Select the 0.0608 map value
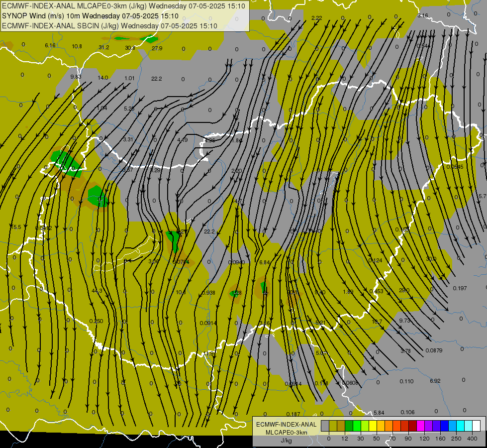Screen dimensions: 487x448 tap(350, 383)
